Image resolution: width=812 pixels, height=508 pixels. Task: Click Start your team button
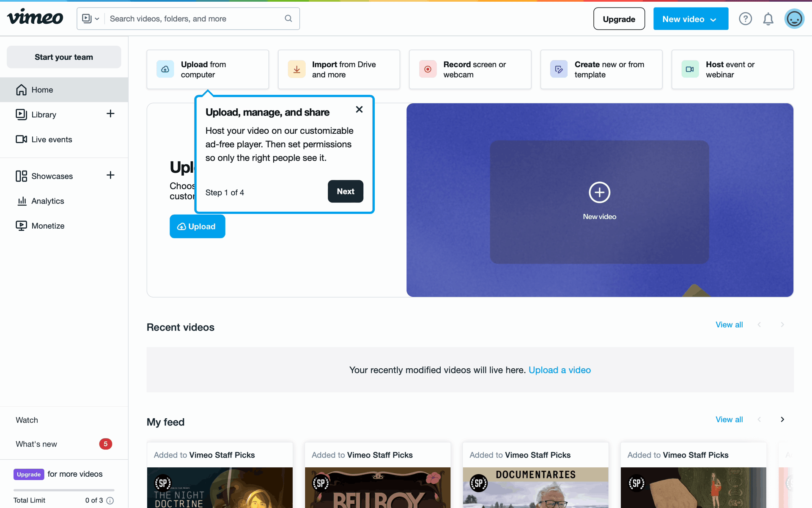64,57
